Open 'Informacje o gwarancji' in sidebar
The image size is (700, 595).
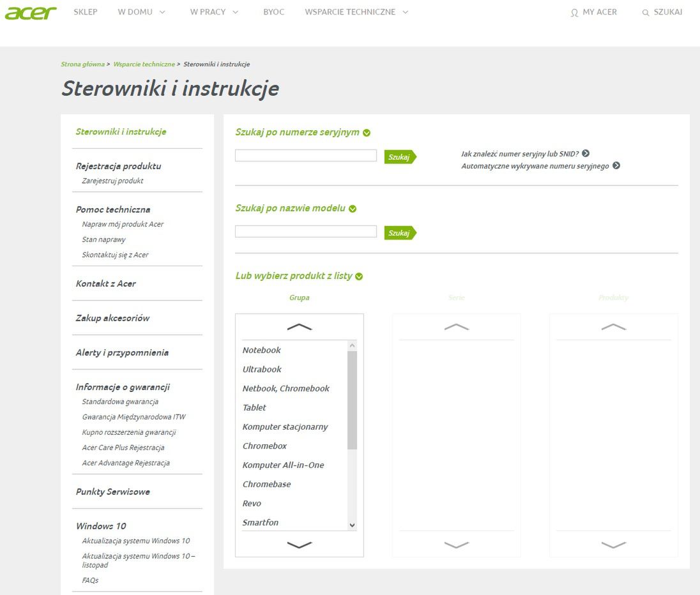[x=123, y=387]
